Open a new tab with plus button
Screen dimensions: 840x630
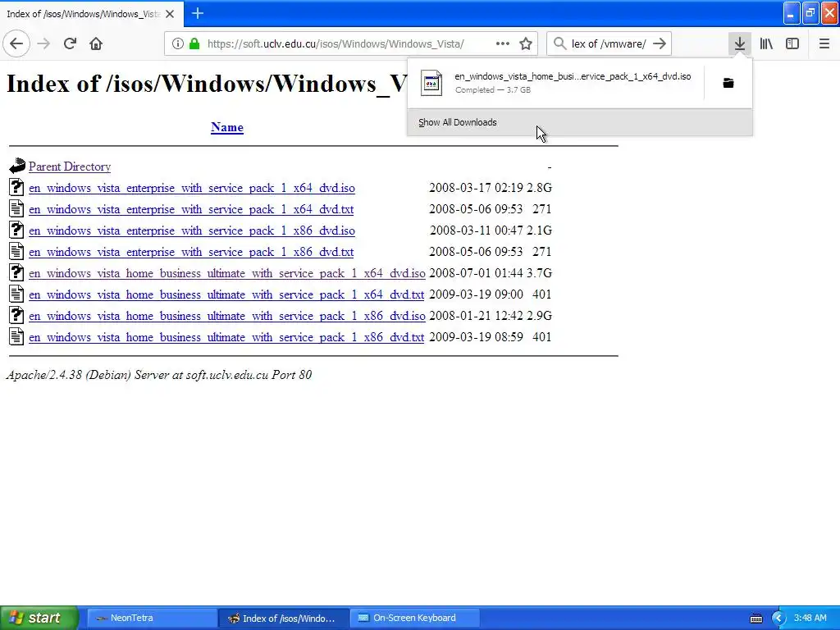point(198,13)
